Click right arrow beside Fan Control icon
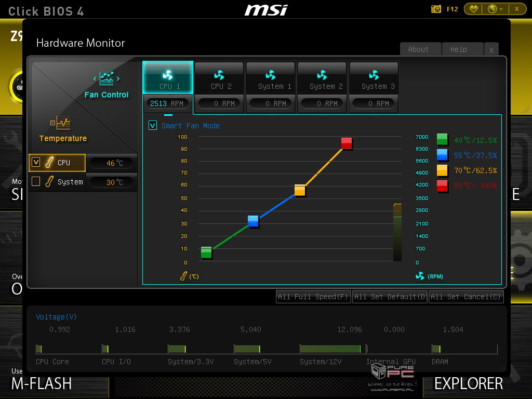 118,79
